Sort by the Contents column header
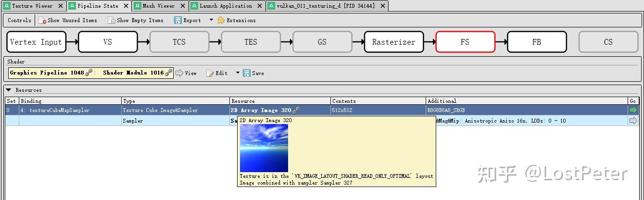This screenshot has width=644, height=200. pos(378,101)
